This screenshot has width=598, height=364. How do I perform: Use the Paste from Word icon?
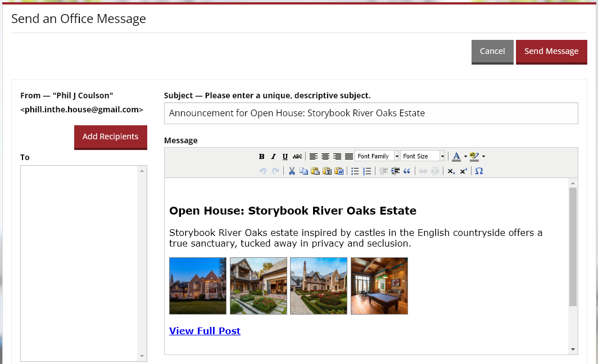click(x=339, y=170)
